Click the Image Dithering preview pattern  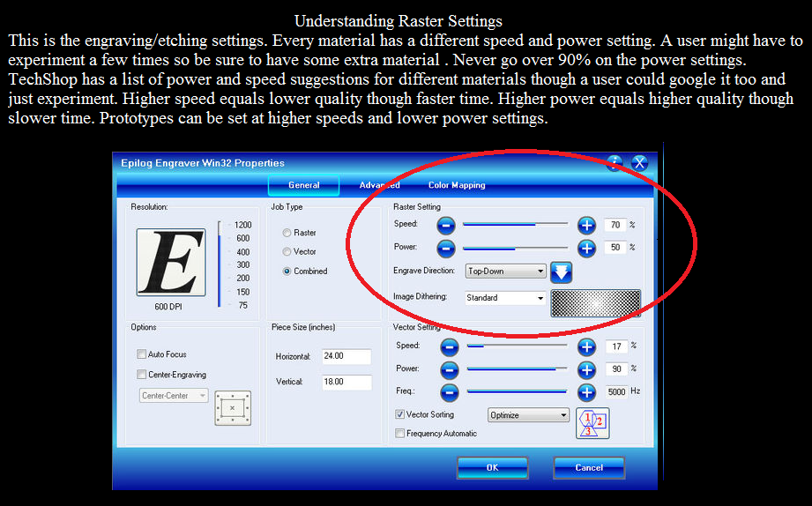(596, 303)
